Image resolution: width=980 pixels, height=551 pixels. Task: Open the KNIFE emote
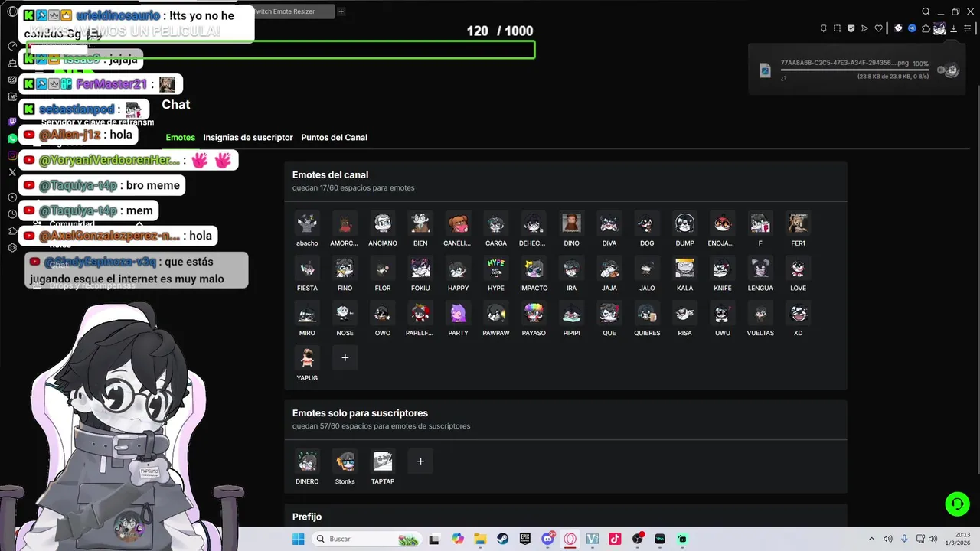[x=723, y=269]
